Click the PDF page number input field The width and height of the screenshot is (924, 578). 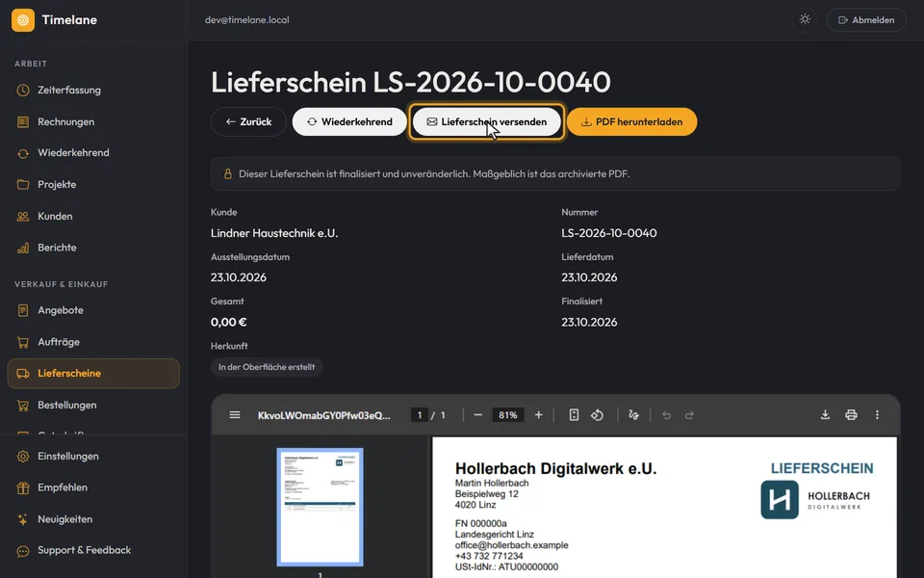pos(420,415)
